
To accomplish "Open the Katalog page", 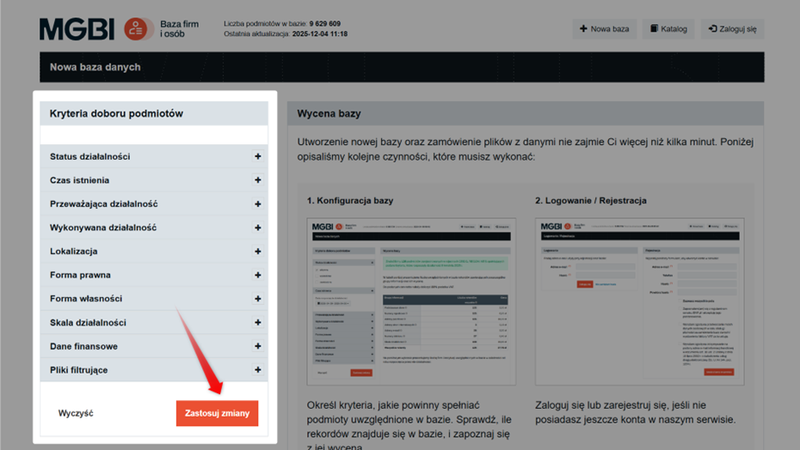I will pos(668,29).
